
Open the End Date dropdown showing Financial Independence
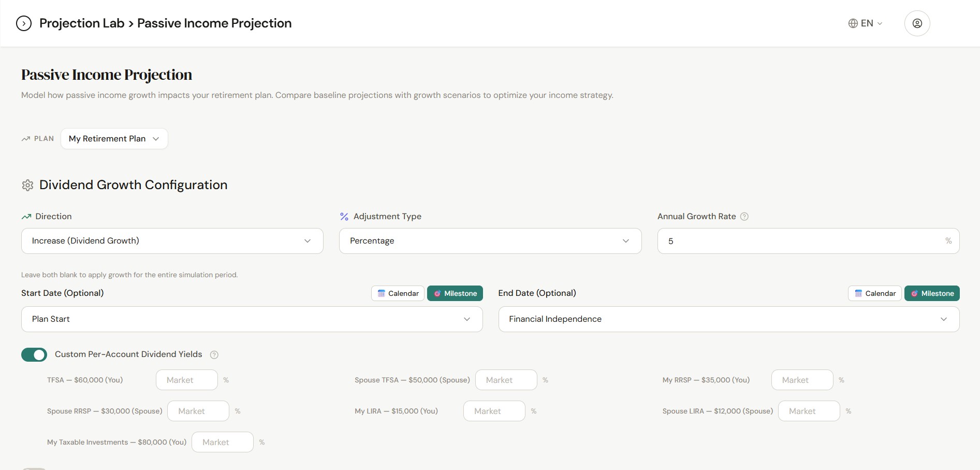729,319
